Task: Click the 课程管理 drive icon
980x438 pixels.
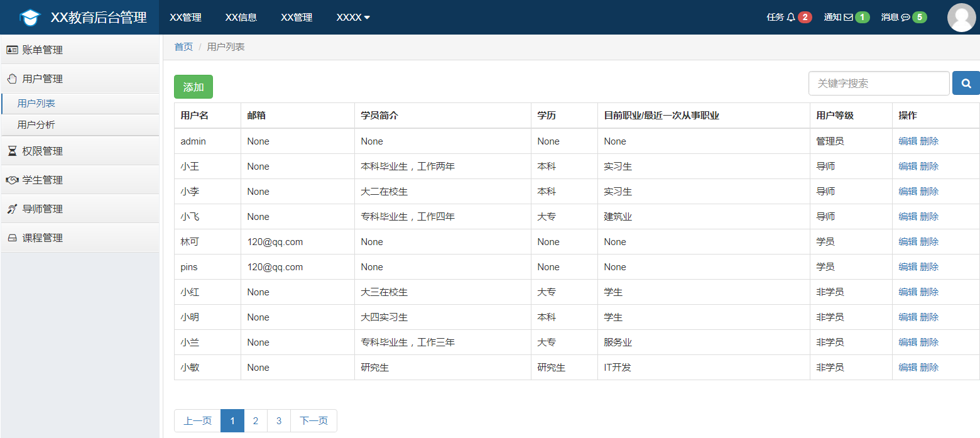Action: [12, 238]
